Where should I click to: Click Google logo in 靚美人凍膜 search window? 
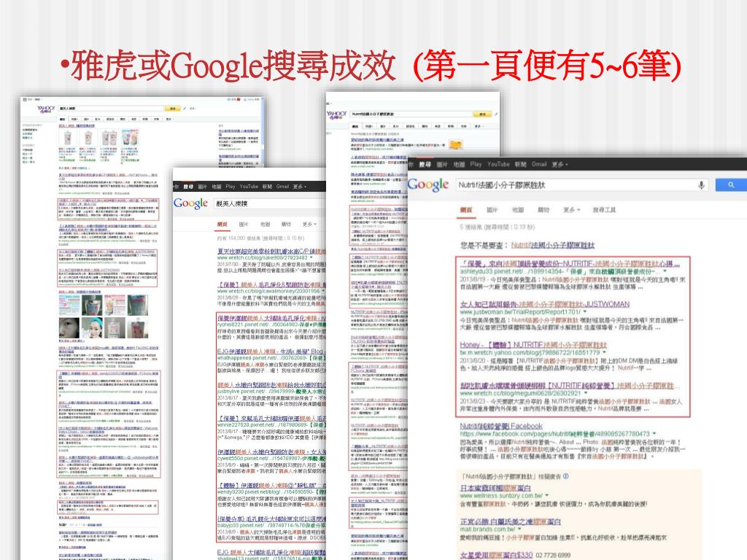click(190, 203)
